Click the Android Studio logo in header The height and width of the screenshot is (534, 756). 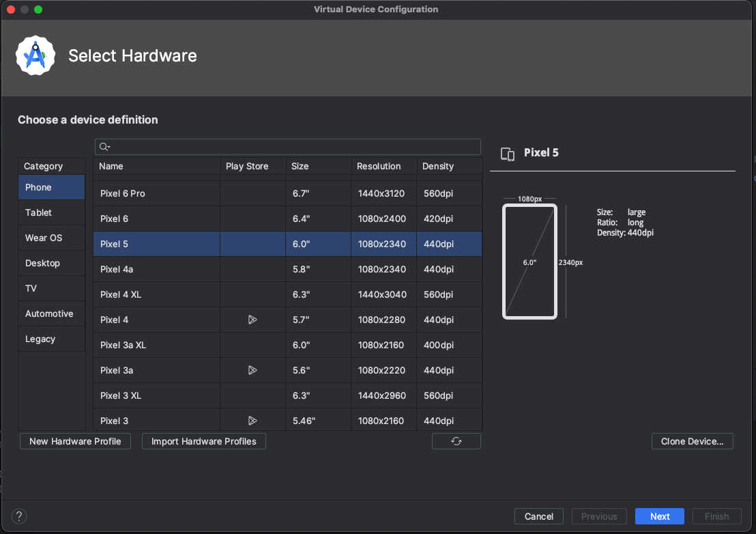[x=35, y=56]
